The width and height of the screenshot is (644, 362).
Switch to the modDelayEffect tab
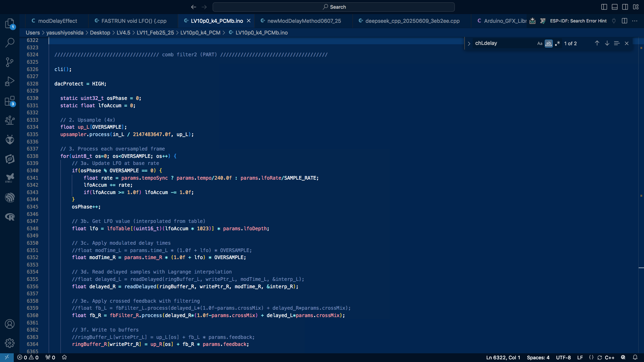click(x=57, y=21)
